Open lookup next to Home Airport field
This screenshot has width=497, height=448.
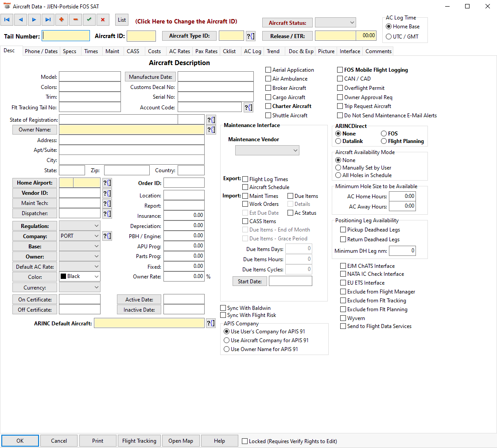[107, 183]
